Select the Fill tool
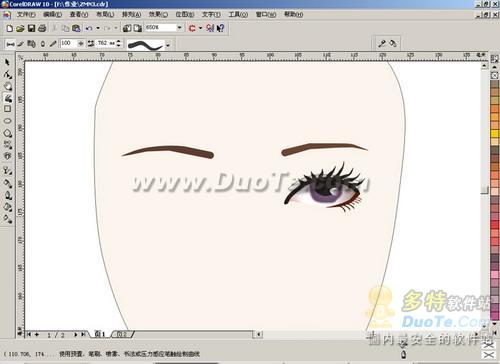 (8, 207)
